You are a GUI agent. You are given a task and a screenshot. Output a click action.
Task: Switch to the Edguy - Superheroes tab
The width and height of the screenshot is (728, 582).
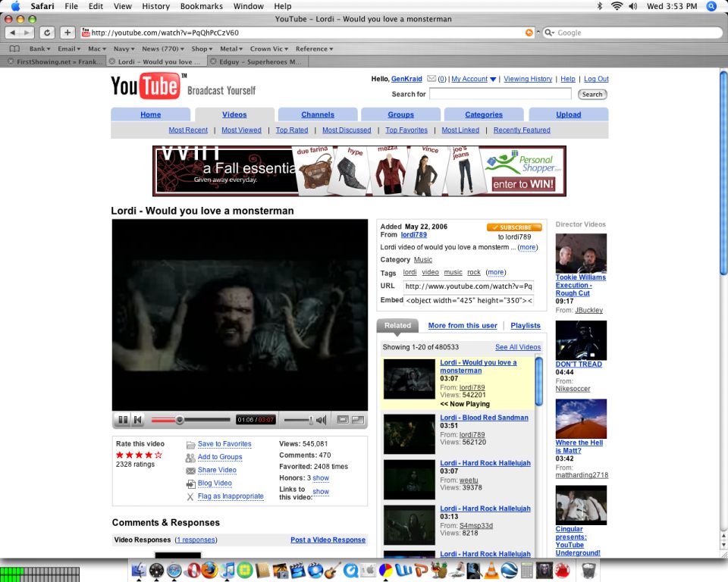click(258, 61)
